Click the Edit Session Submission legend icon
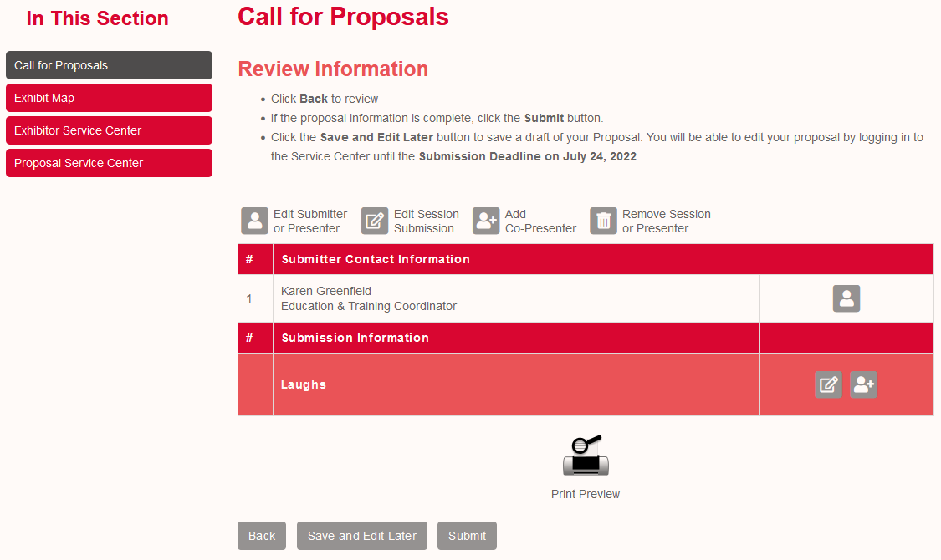The width and height of the screenshot is (941, 560). point(375,221)
